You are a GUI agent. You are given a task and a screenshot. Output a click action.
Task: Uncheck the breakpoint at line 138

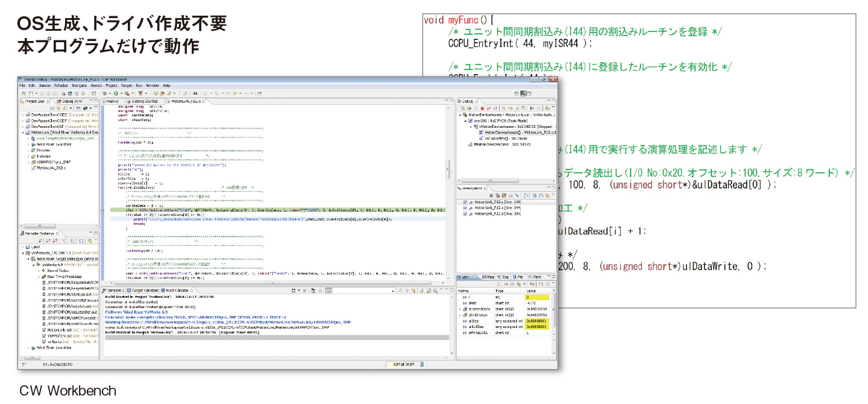pos(464,201)
